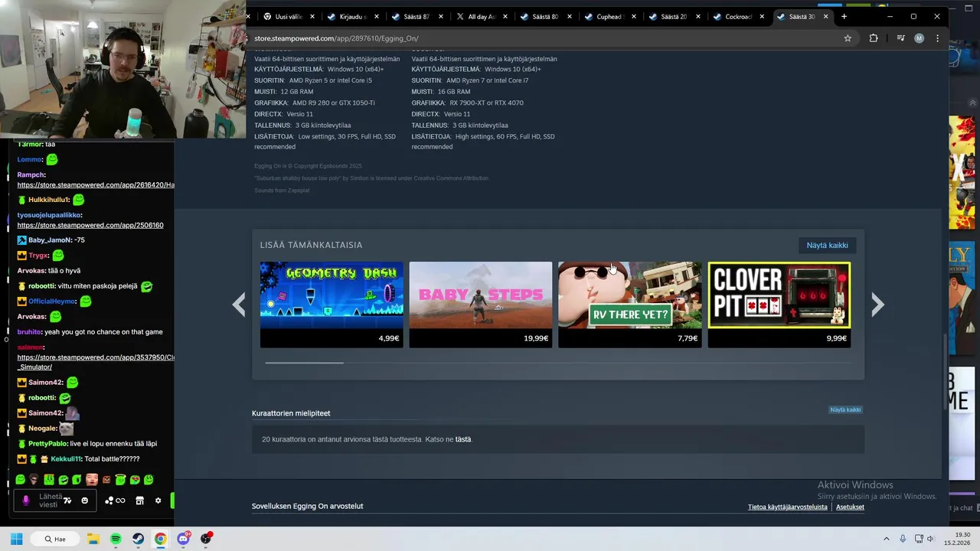Click chat username 'bruhito'

pyautogui.click(x=28, y=332)
